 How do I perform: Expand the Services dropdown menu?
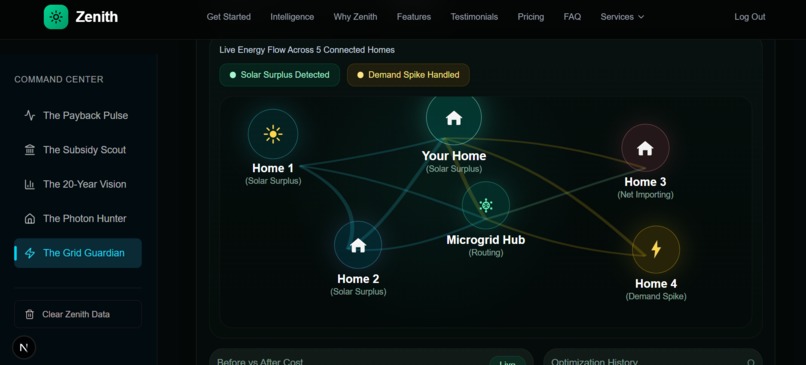pos(622,17)
